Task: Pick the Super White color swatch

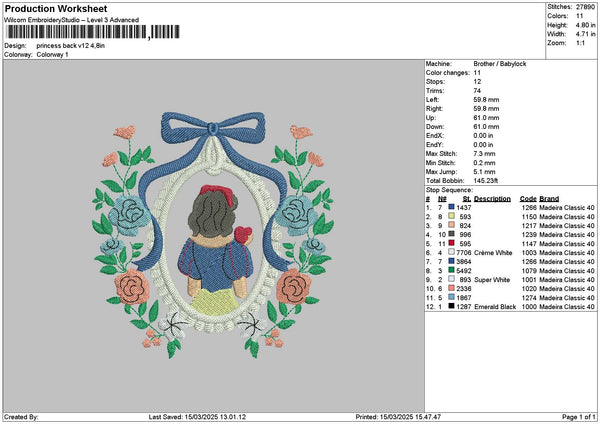Action: (452, 279)
